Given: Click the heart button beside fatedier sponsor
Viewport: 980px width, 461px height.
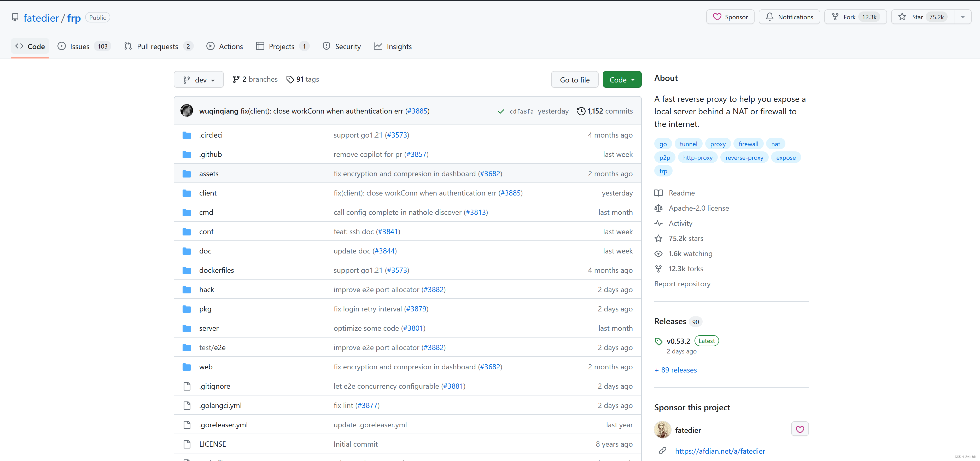Looking at the screenshot, I should 800,429.
